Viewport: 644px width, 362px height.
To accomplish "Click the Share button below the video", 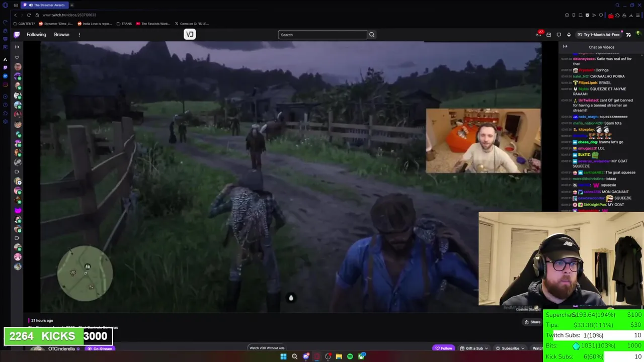I will (x=533, y=322).
